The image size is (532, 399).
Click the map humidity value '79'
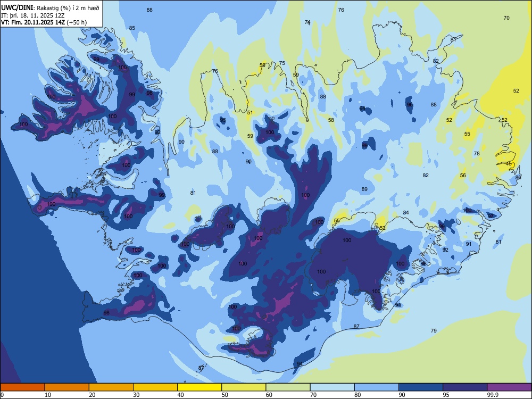pyautogui.click(x=434, y=330)
